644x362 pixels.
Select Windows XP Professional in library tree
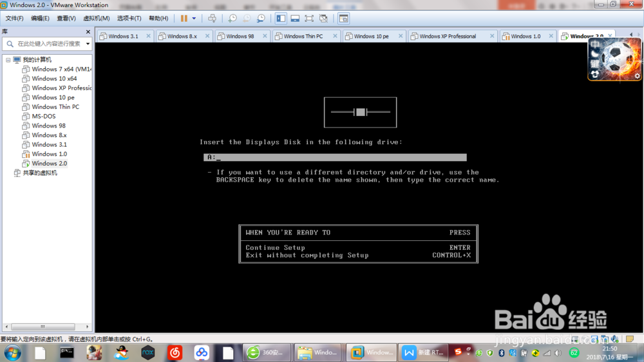pos(62,88)
